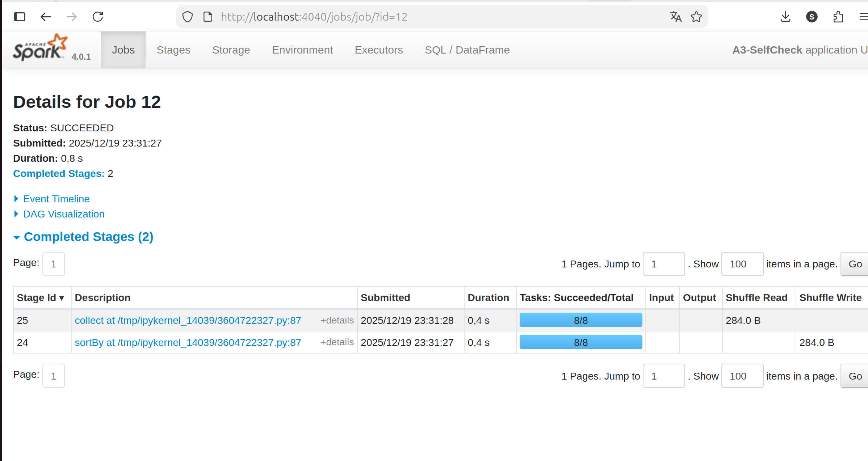The height and width of the screenshot is (461, 868).
Task: Open collect stage 25 description link
Action: tap(188, 321)
